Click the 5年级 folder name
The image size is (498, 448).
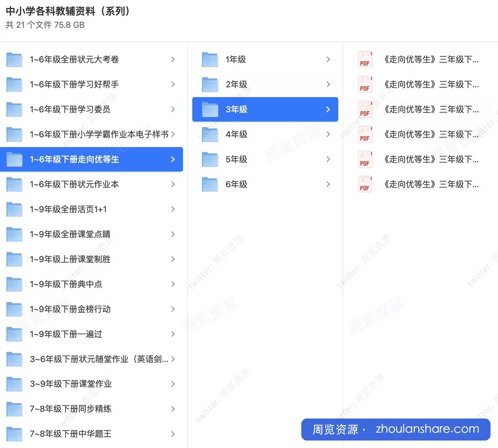237,159
